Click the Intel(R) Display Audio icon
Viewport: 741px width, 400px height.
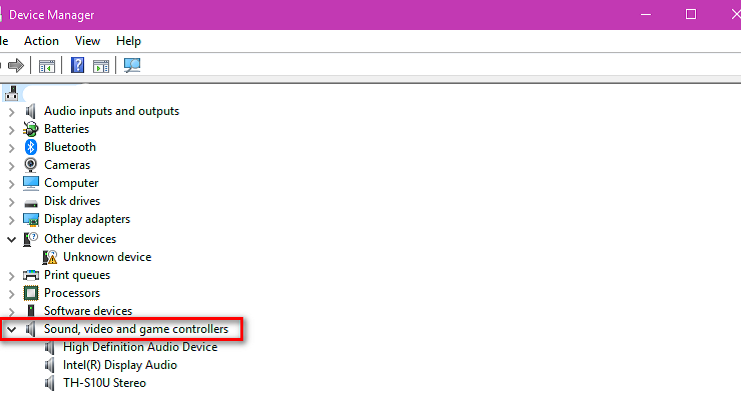pos(50,365)
